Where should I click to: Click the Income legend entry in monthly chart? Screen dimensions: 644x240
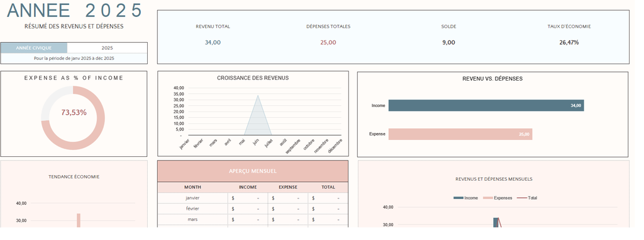466,198
